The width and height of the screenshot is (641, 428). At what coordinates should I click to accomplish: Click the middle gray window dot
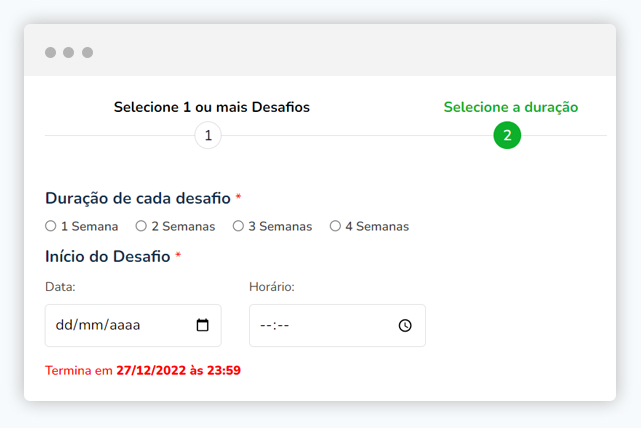(x=69, y=52)
